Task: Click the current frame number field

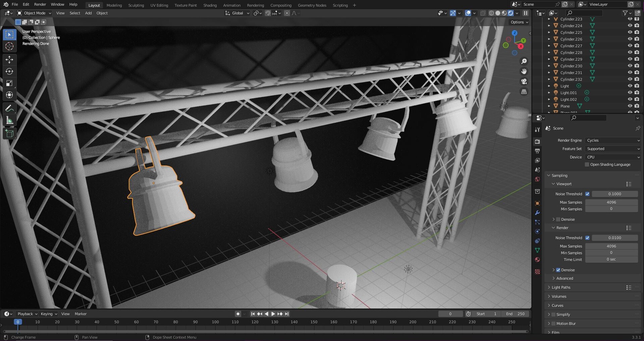Action: (450, 314)
